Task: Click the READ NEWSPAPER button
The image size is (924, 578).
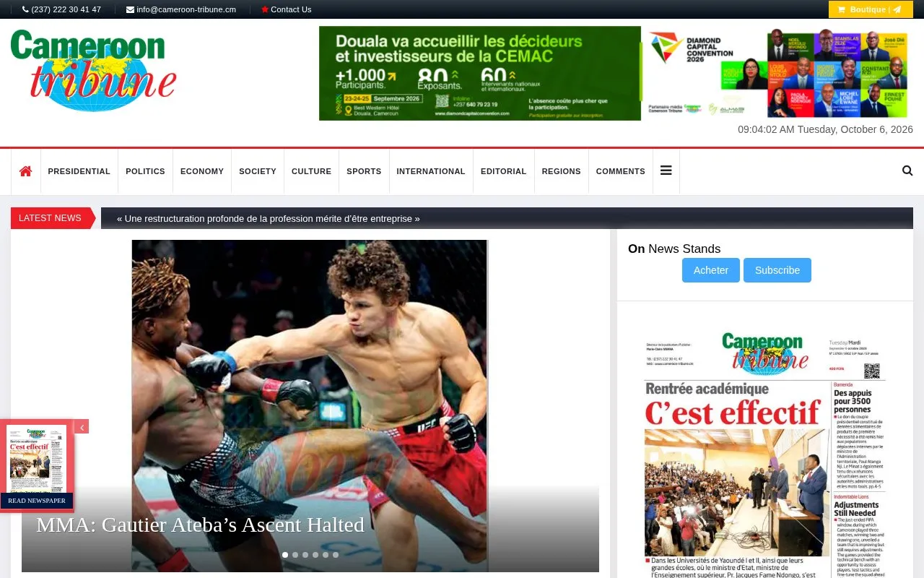Action: pyautogui.click(x=37, y=501)
